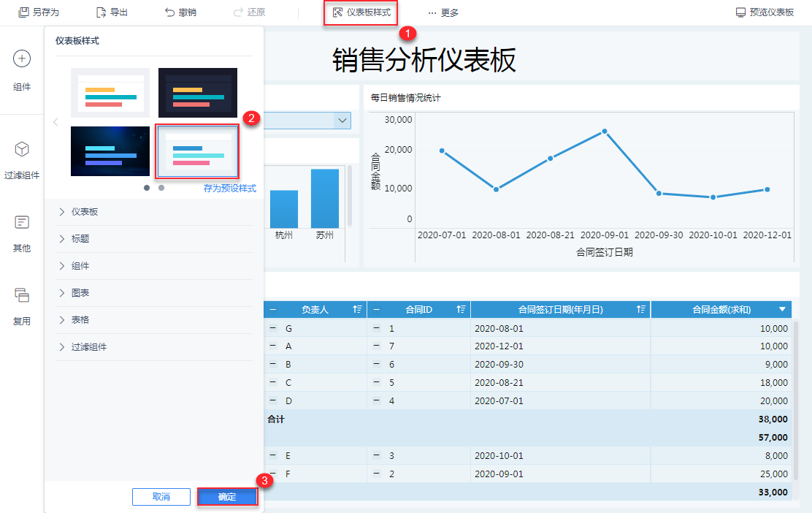
Task: Click line chart point at 2020-07-01
Action: [442, 151]
